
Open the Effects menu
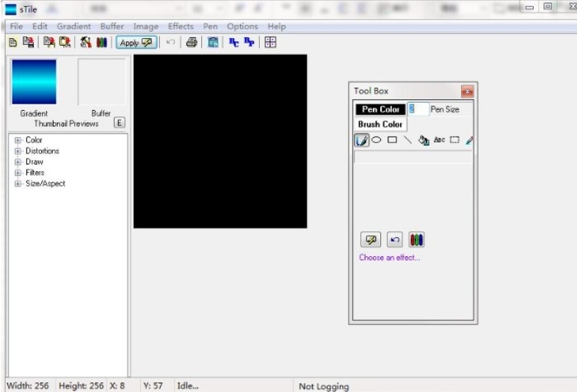tap(181, 26)
